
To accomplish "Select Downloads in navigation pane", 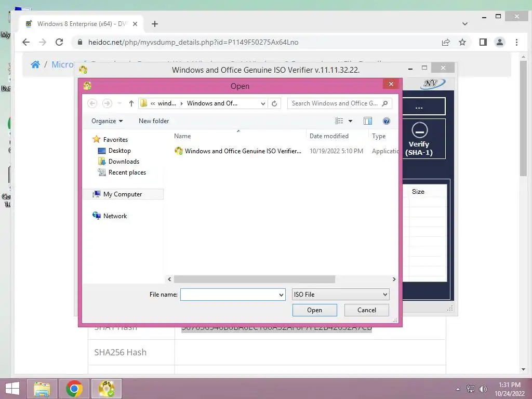I will pyautogui.click(x=124, y=161).
